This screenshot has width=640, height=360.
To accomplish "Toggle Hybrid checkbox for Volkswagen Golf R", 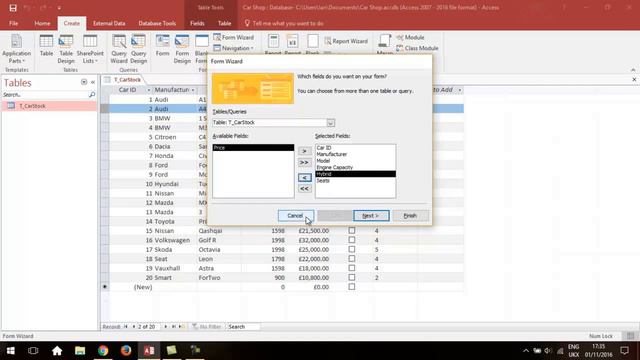I will pos(351,240).
